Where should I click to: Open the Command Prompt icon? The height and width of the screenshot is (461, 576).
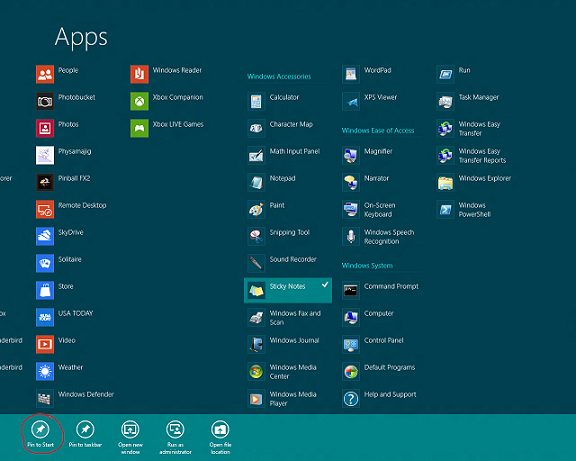click(351, 290)
